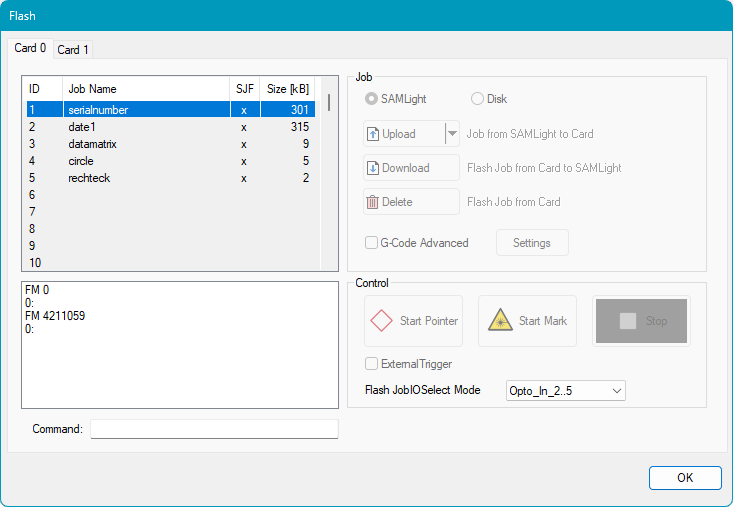Screen dimensions: 733x507
Task: Select the Disk radio button
Action: click(477, 99)
